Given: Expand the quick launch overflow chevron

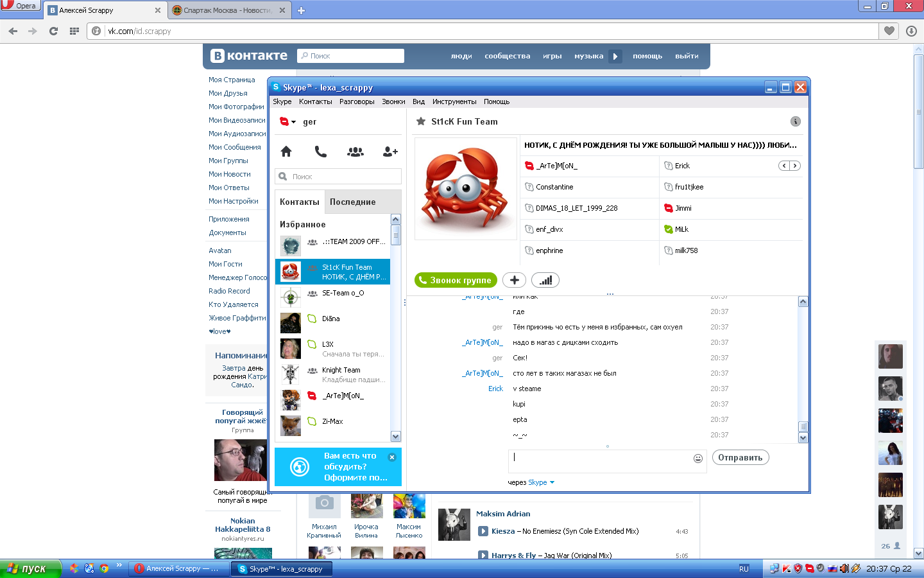Looking at the screenshot, I should [x=119, y=565].
